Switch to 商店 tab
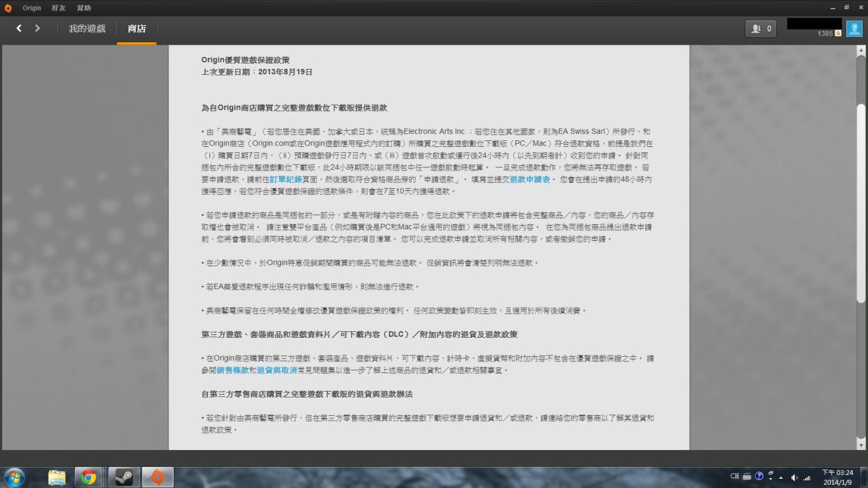Viewport: 868px width, 488px height. [x=137, y=29]
